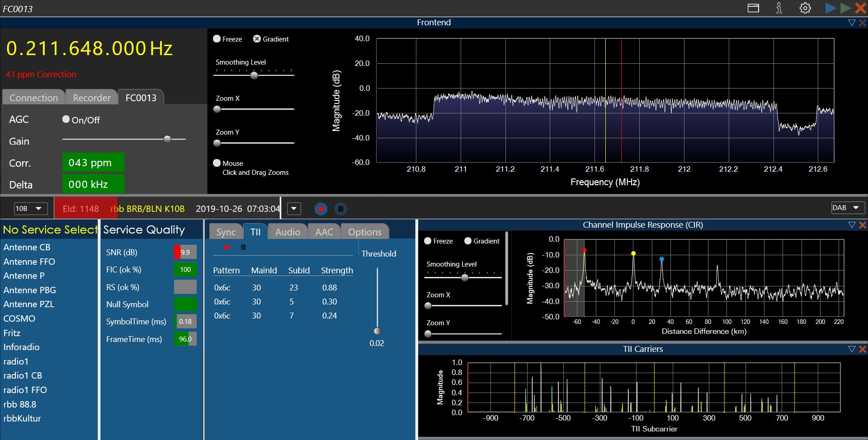Click the 043 ppm correction field
868x440 pixels.
point(93,163)
